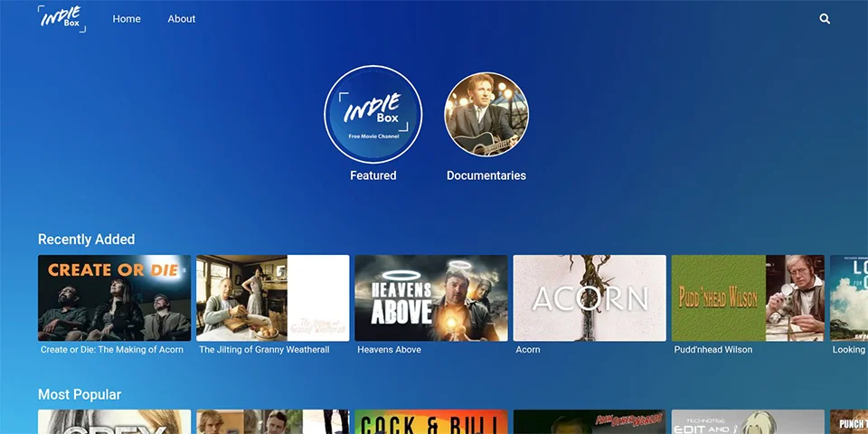Click the 'Recently Added' section heading
Screen dimensions: 868x434
coord(87,240)
